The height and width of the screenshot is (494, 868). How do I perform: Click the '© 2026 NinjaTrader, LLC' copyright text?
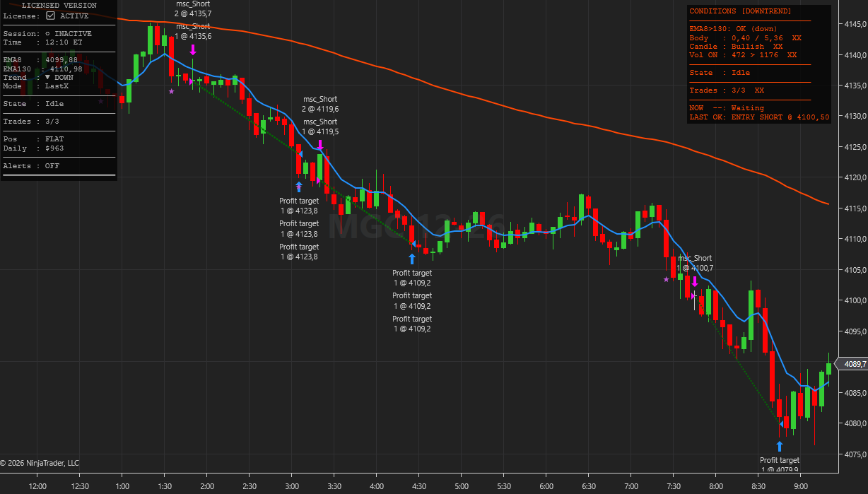[40, 463]
